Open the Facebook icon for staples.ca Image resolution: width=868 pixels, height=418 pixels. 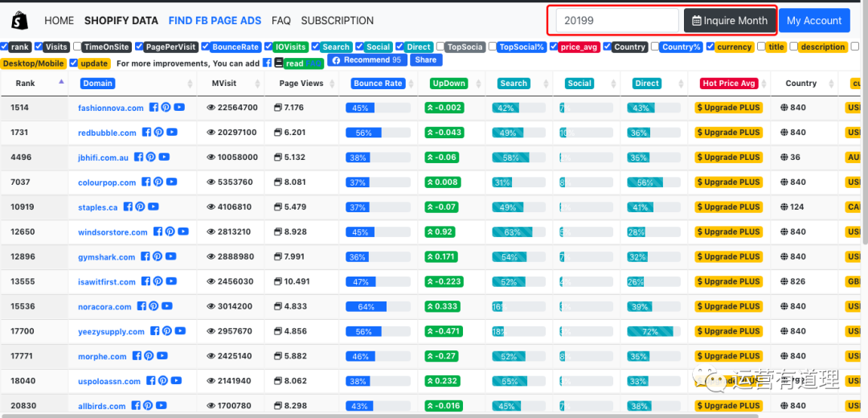point(127,207)
